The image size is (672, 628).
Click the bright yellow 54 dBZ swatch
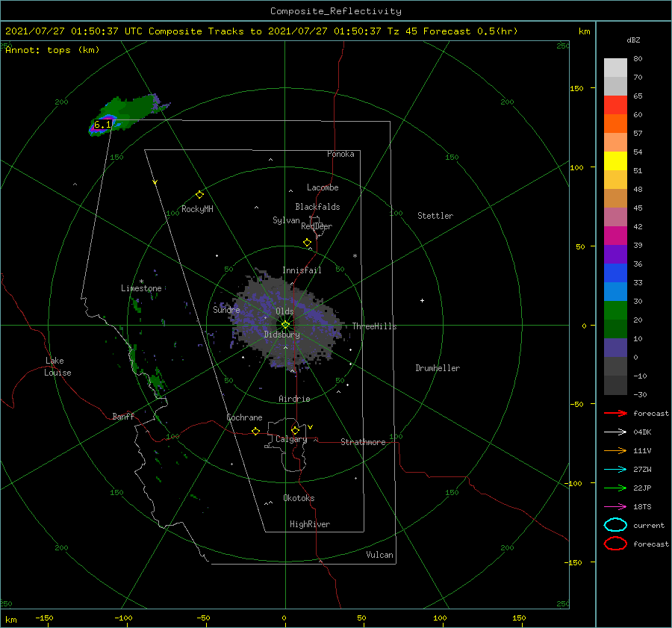coord(615,161)
